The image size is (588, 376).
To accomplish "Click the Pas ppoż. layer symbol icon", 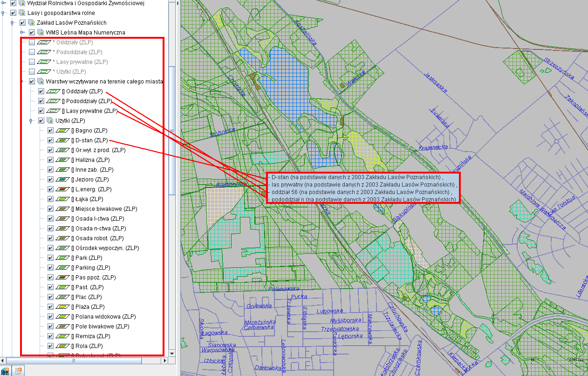I will [62, 278].
